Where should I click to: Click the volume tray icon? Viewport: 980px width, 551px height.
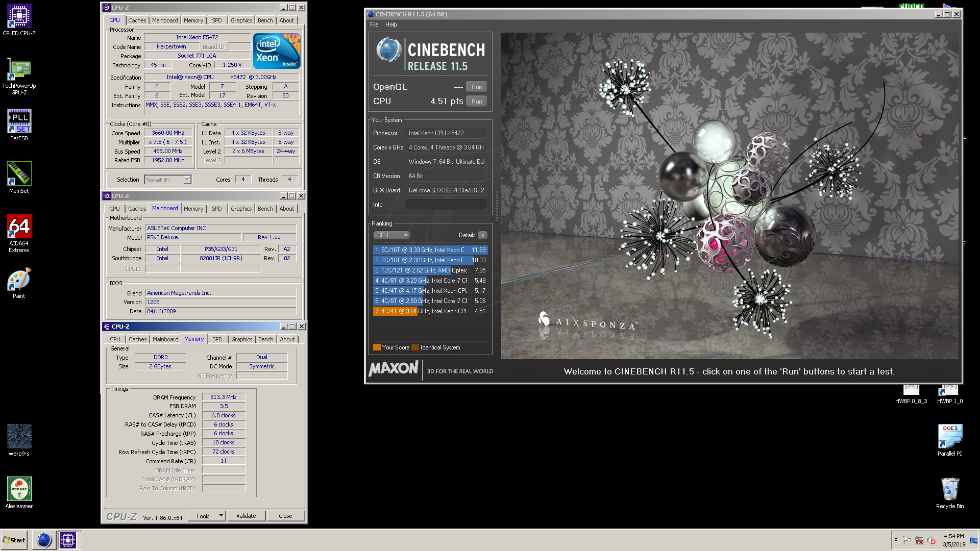point(932,540)
